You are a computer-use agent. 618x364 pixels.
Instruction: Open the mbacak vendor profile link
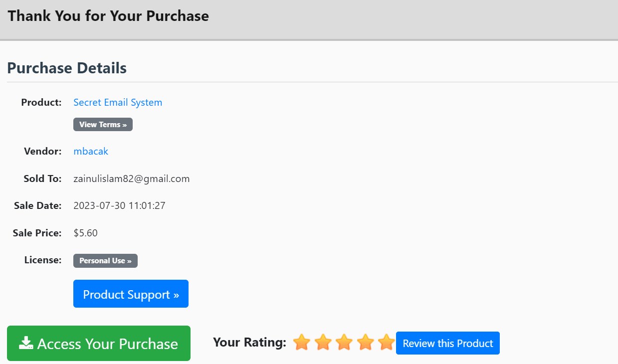pos(91,151)
